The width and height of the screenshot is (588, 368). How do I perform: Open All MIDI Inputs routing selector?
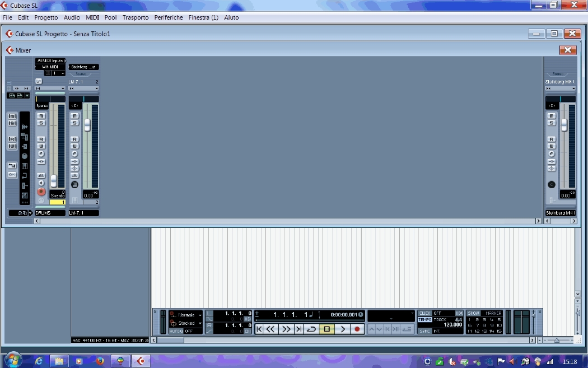[x=50, y=60]
